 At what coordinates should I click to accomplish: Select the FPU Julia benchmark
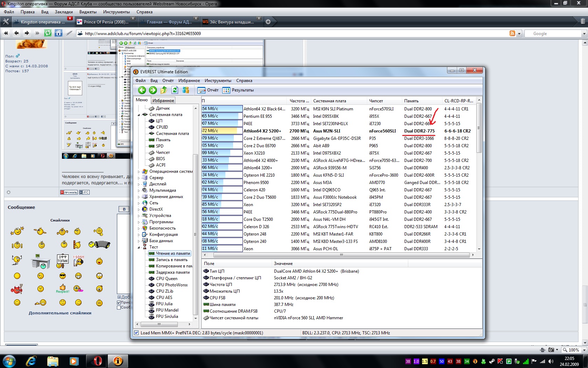[x=161, y=304]
